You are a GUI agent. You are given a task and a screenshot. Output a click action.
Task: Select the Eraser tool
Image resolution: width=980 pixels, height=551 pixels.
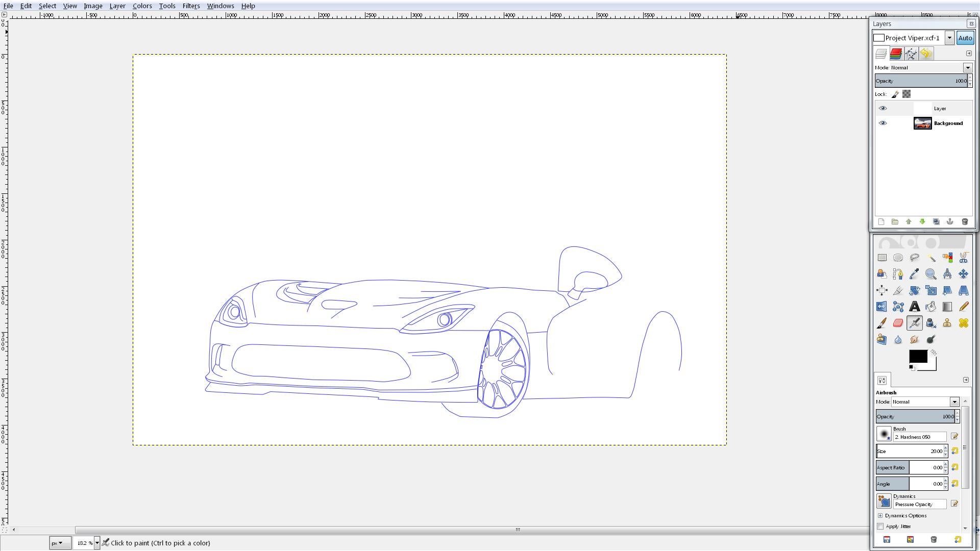[x=898, y=323]
